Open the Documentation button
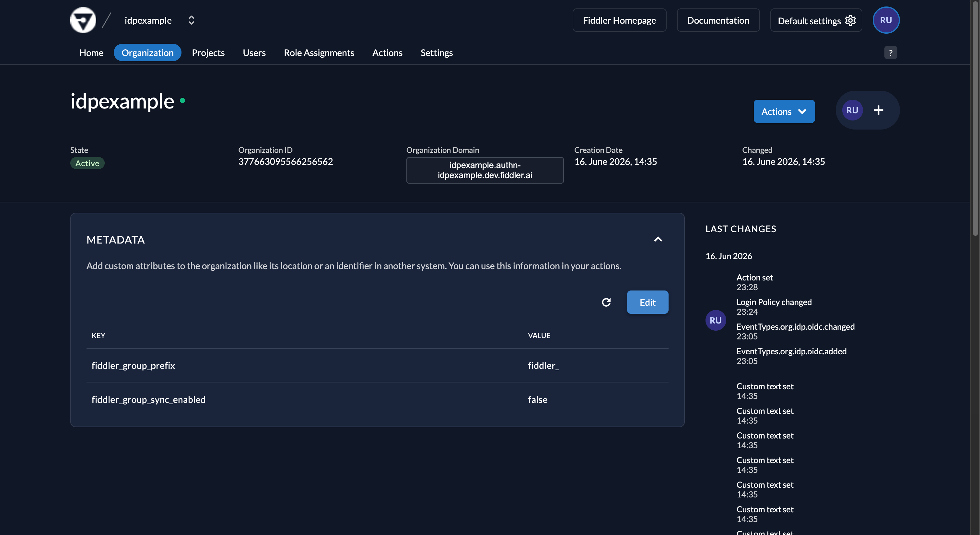 point(718,20)
